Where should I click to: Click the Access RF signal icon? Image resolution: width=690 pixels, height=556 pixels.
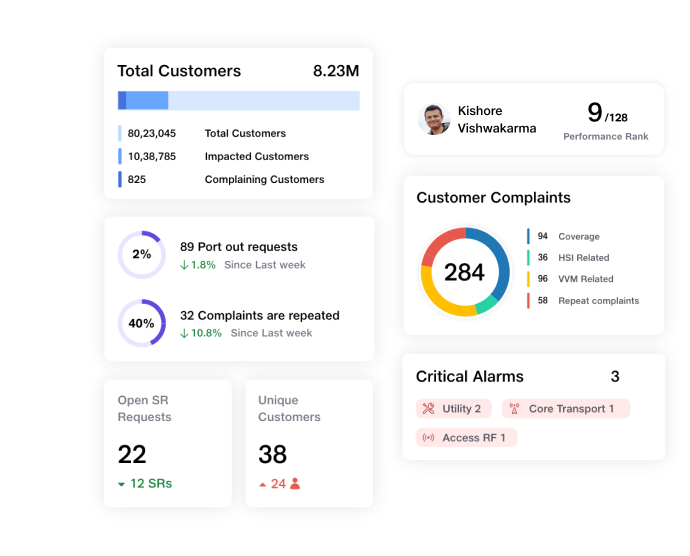point(429,438)
